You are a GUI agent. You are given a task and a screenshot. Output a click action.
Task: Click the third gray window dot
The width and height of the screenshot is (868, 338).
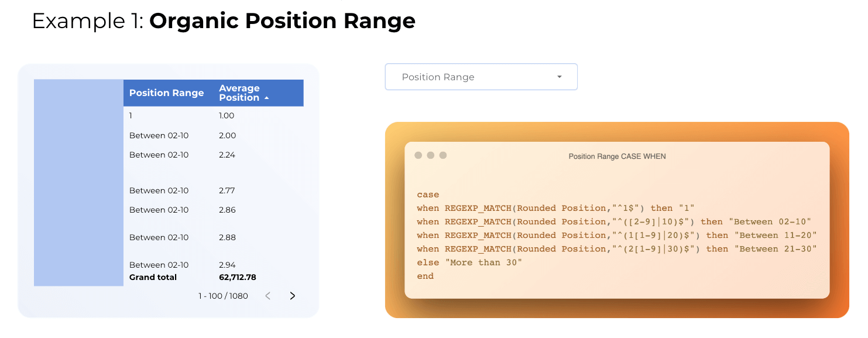(442, 155)
